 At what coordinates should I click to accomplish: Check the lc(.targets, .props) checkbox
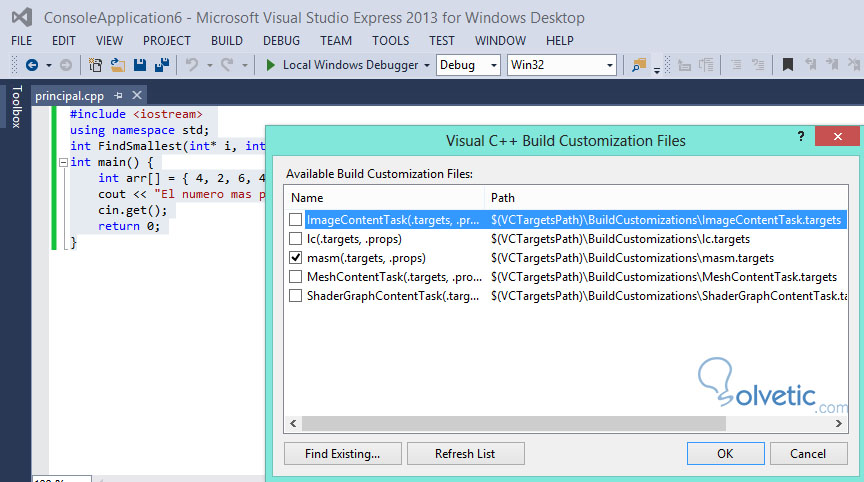tap(295, 239)
